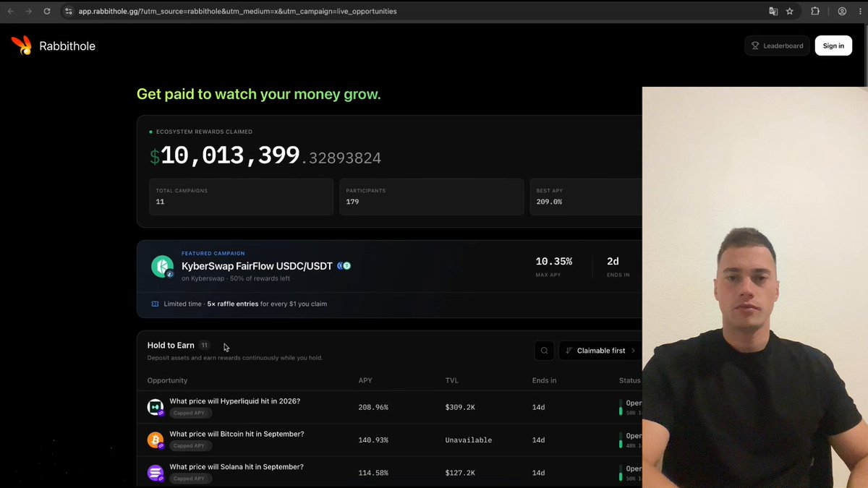Click the 114.58% APY value

pos(373,473)
